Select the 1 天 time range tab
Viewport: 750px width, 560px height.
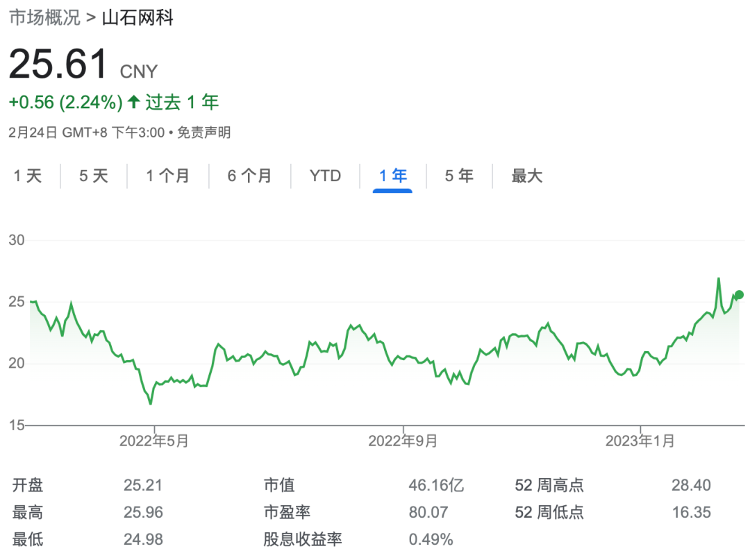click(28, 176)
